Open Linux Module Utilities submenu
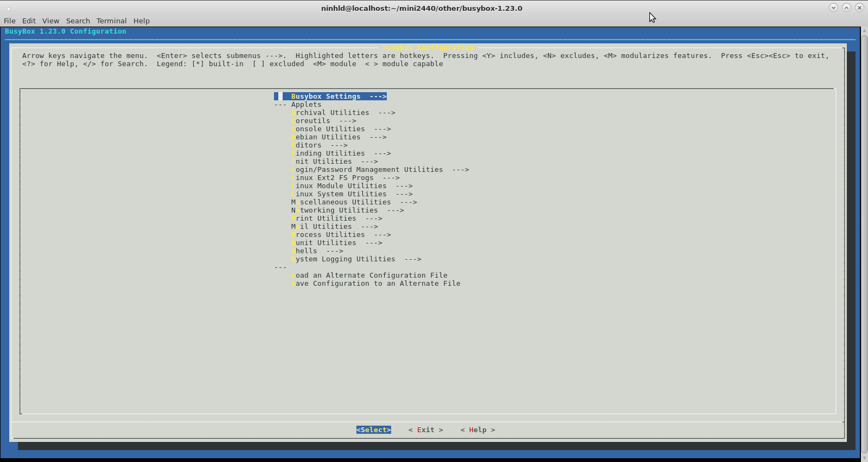The width and height of the screenshot is (868, 462). pyautogui.click(x=352, y=186)
